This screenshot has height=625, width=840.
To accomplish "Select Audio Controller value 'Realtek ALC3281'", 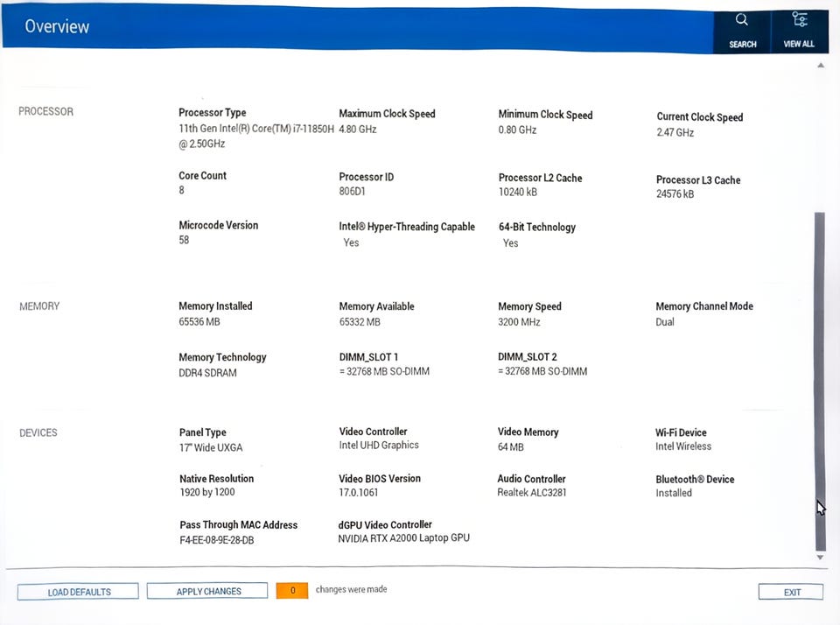I will click(531, 493).
